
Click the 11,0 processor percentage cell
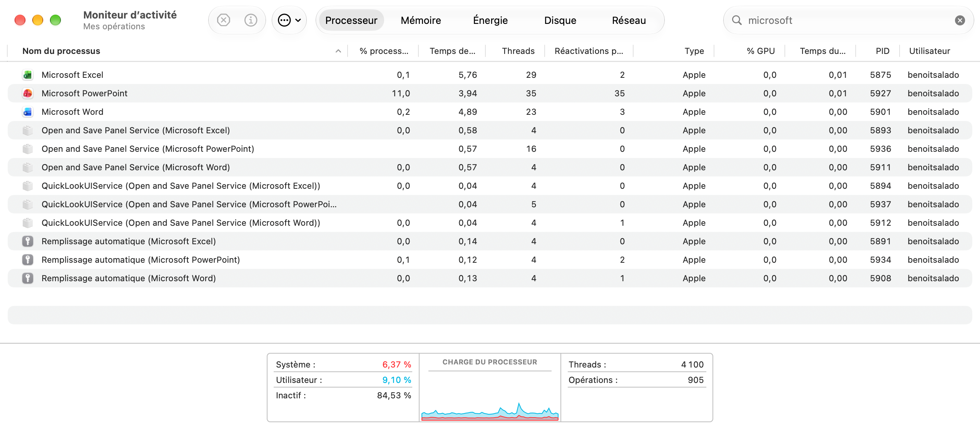(x=401, y=93)
